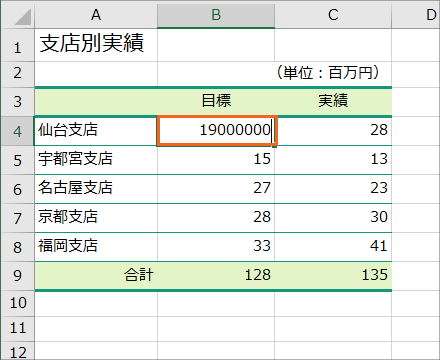Select row 6 header
The width and height of the screenshot is (440, 360).
coord(18,189)
